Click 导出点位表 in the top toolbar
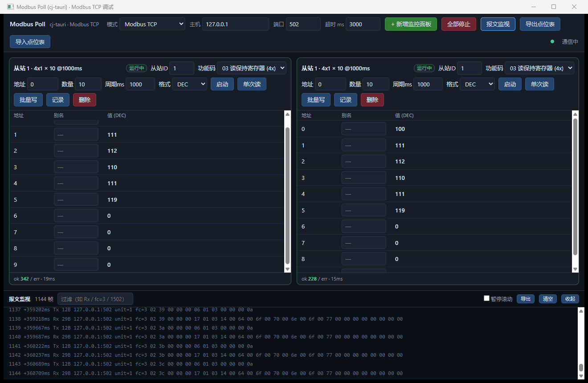The width and height of the screenshot is (588, 383). click(x=540, y=24)
